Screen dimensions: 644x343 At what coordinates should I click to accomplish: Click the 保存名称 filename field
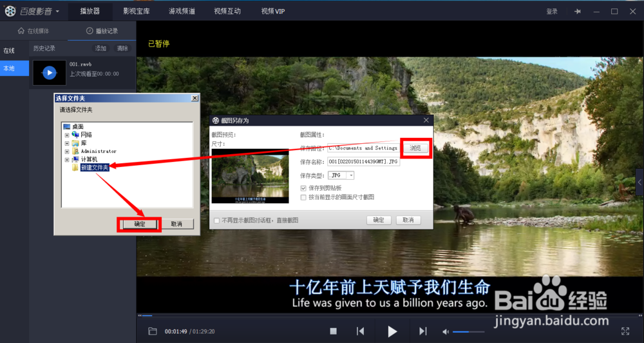(x=363, y=162)
